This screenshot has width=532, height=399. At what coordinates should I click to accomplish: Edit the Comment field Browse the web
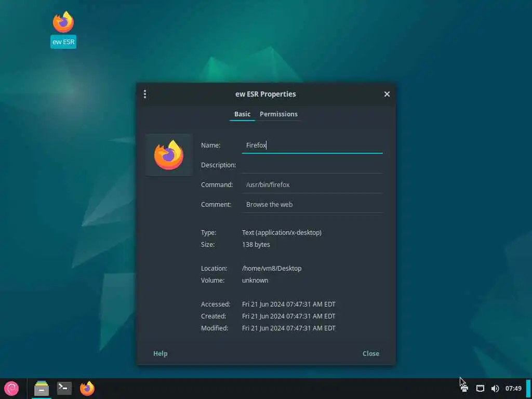[x=312, y=204]
